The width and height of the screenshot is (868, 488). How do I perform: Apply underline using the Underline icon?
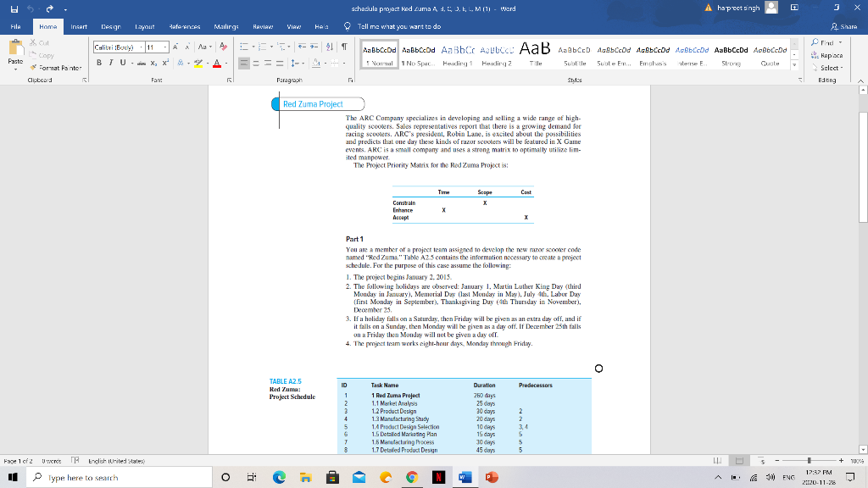122,61
